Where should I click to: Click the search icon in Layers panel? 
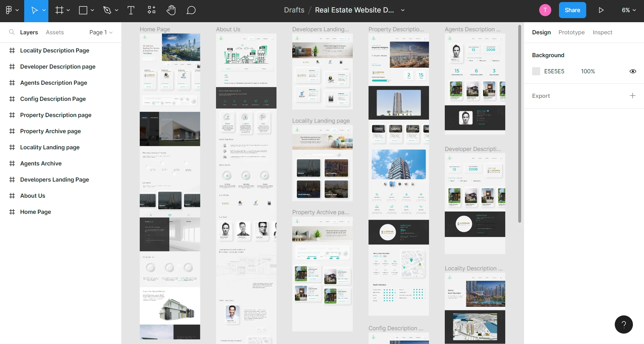(12, 32)
